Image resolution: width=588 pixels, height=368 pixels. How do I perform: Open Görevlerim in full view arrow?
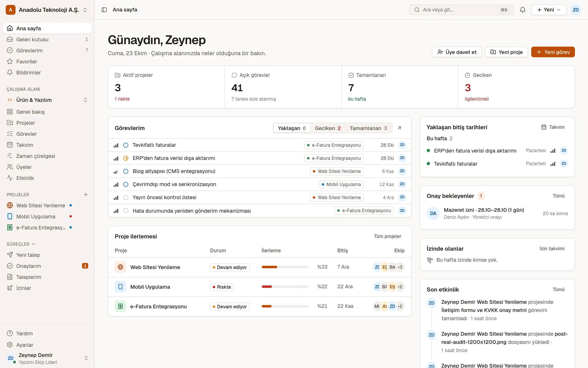(x=399, y=128)
